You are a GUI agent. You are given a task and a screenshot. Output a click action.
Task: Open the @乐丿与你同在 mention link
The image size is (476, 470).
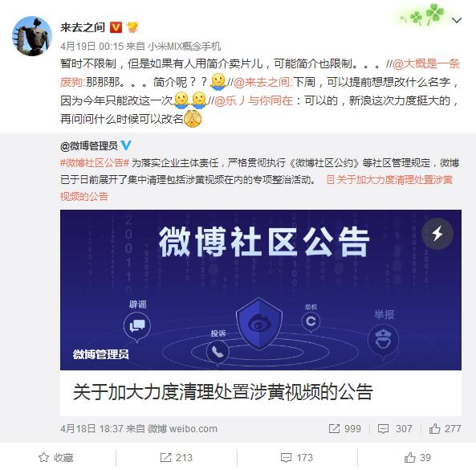254,100
